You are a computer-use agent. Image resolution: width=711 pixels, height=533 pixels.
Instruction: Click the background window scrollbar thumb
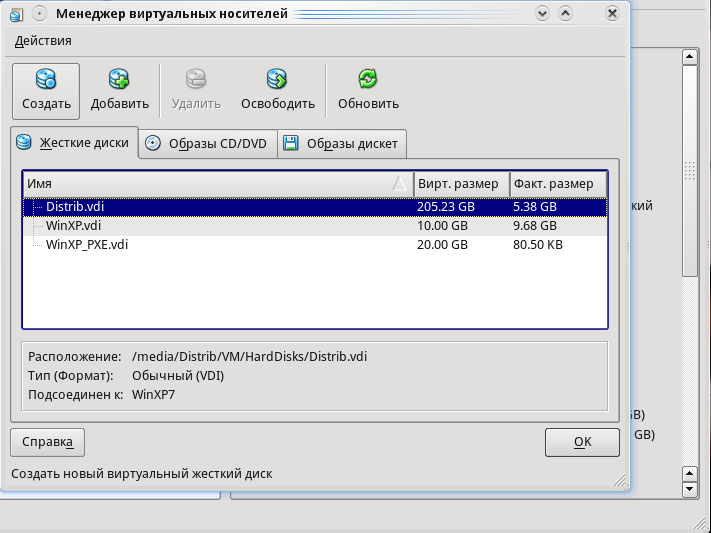[x=690, y=171]
